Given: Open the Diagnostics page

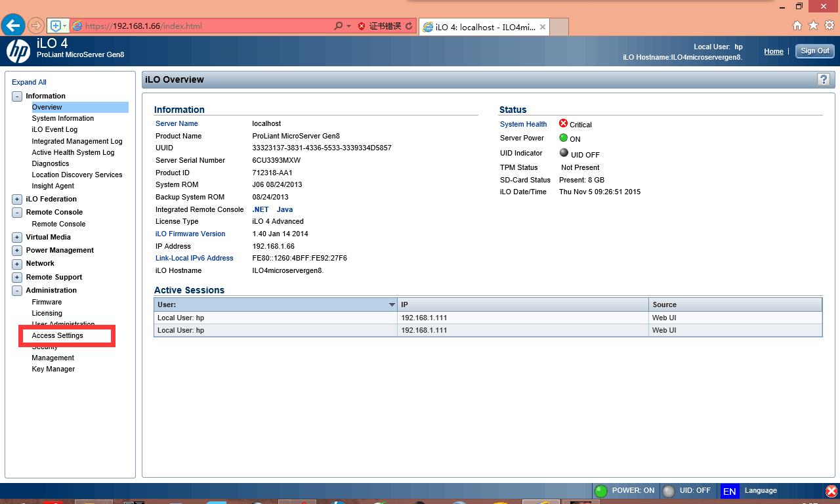Looking at the screenshot, I should 50,163.
